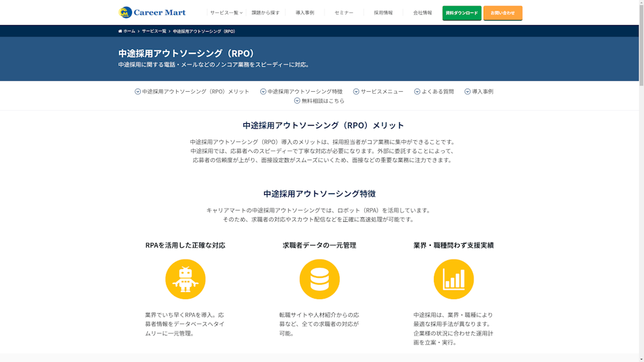Go to 会社情報 page
The width and height of the screenshot is (644, 362).
tap(423, 13)
